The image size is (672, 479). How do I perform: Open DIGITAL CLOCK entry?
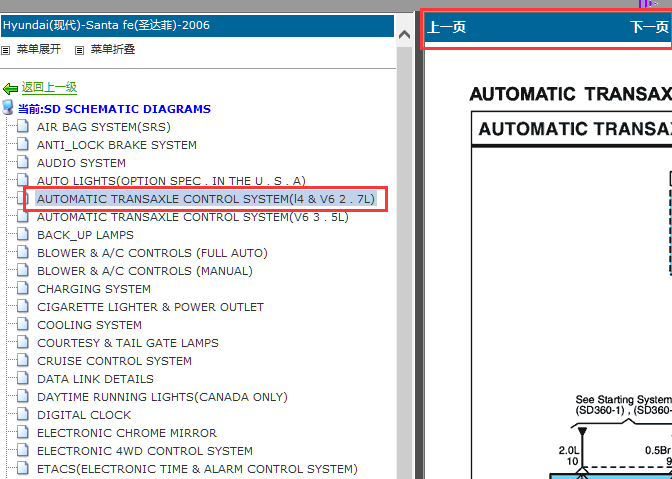tap(84, 415)
